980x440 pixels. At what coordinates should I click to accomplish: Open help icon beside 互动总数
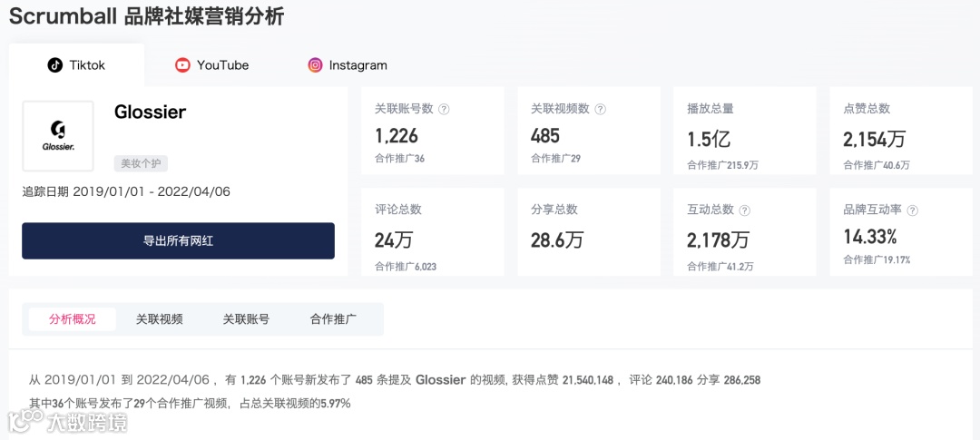[744, 210]
